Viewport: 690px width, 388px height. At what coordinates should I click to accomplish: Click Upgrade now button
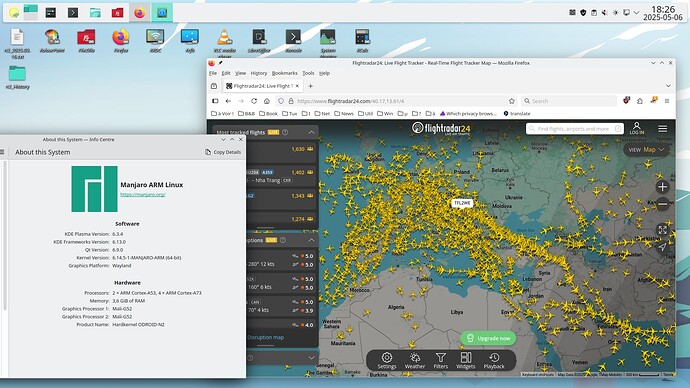[x=488, y=338]
